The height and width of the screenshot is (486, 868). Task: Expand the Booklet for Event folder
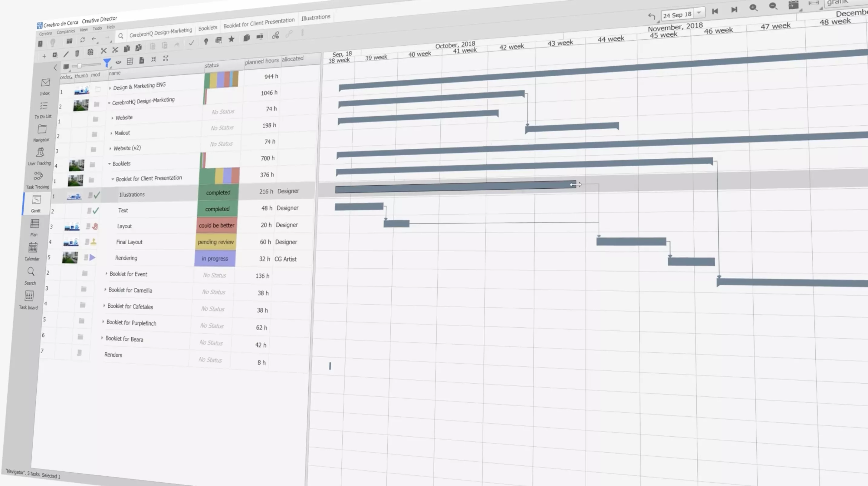(x=107, y=274)
